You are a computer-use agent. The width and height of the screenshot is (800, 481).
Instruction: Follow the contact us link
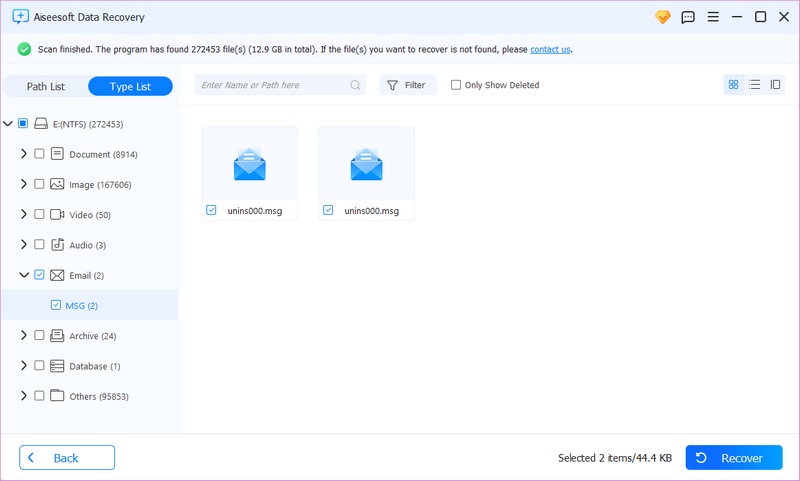pyautogui.click(x=550, y=49)
